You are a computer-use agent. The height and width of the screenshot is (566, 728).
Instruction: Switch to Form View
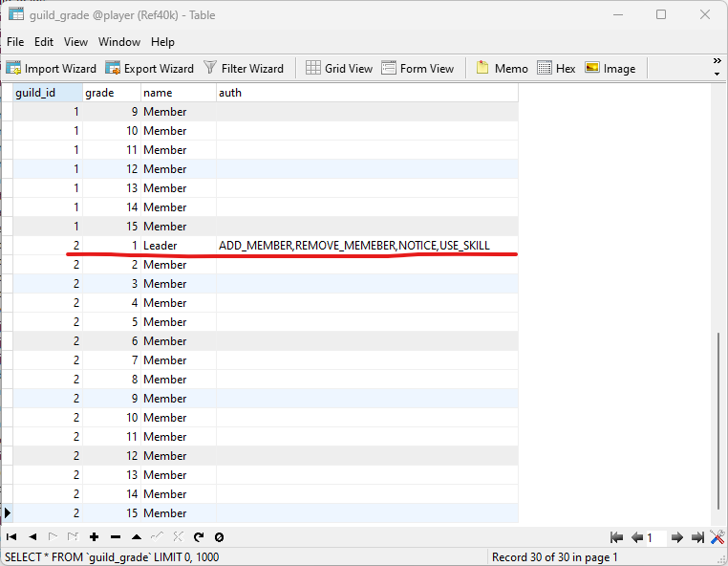pos(418,68)
